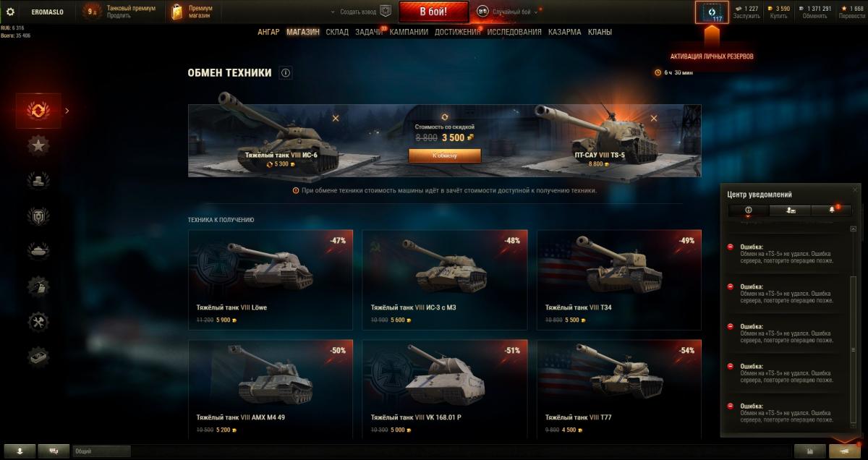868x460 pixels.
Task: Open personal reserves activation icon
Action: coord(712,12)
